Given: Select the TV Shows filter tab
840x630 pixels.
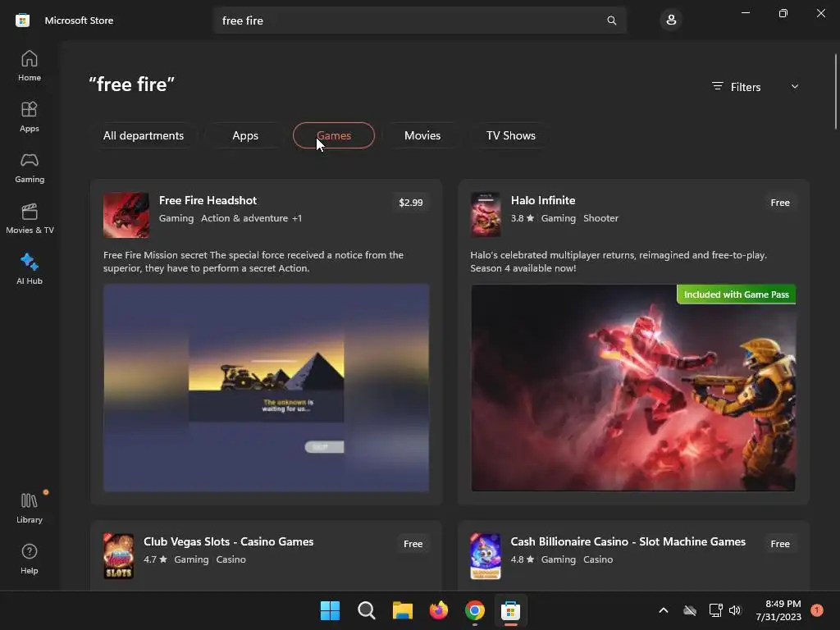Looking at the screenshot, I should (x=511, y=135).
